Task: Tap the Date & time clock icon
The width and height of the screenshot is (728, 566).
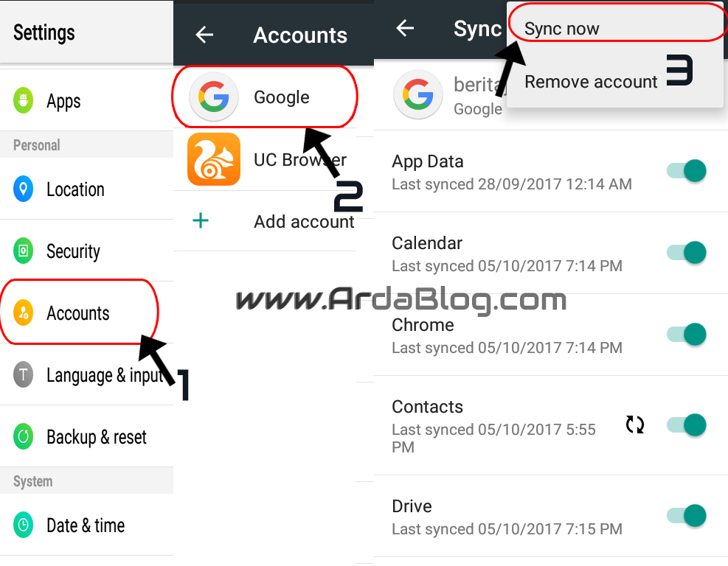Action: pos(23,525)
